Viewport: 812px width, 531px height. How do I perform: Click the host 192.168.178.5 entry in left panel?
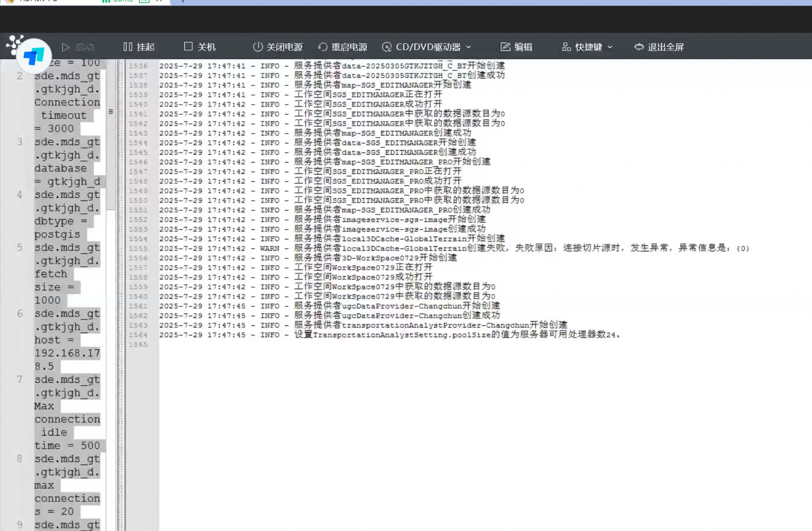[67, 353]
